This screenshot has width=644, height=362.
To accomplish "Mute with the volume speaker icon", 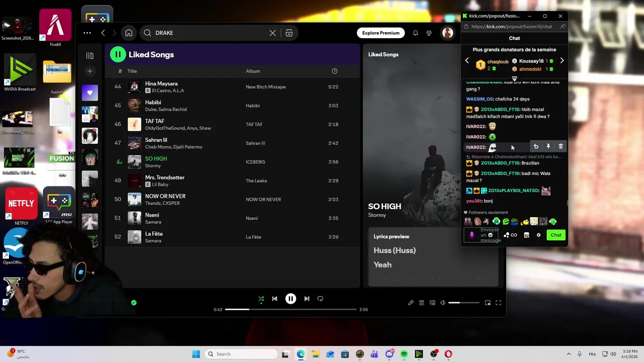I will point(443,303).
